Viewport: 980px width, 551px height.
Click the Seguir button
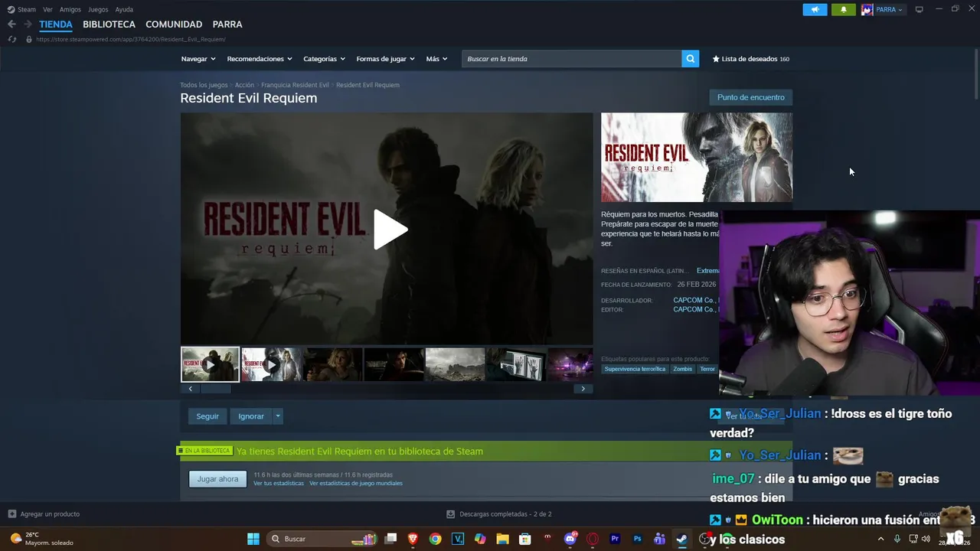[x=207, y=416]
